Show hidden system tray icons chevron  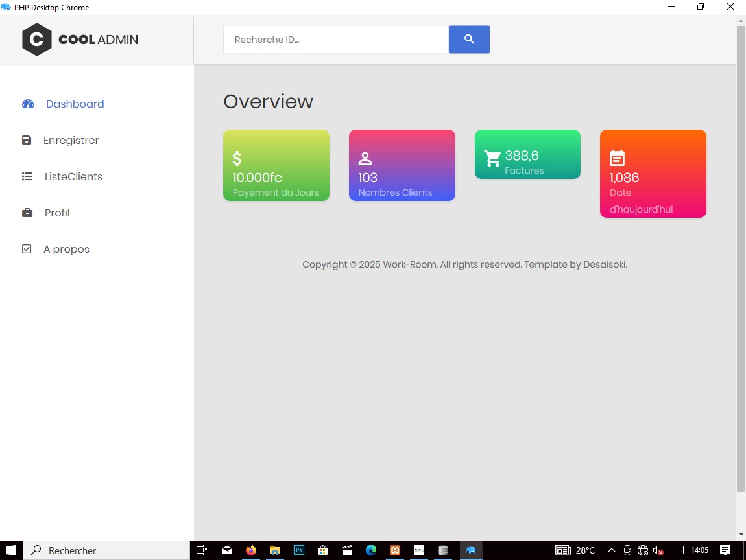(611, 550)
